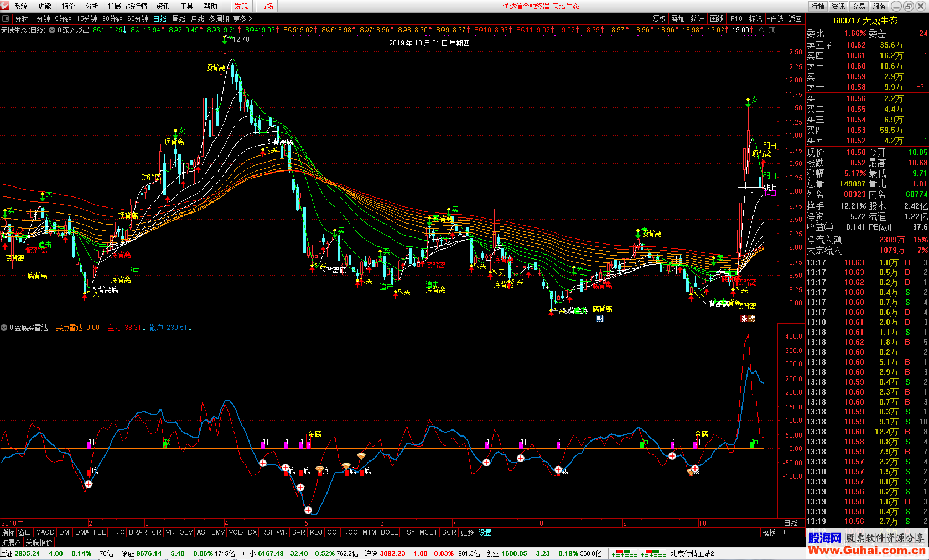The image size is (929, 560).
Task: Select the OBV indicator tab
Action: click(x=186, y=532)
